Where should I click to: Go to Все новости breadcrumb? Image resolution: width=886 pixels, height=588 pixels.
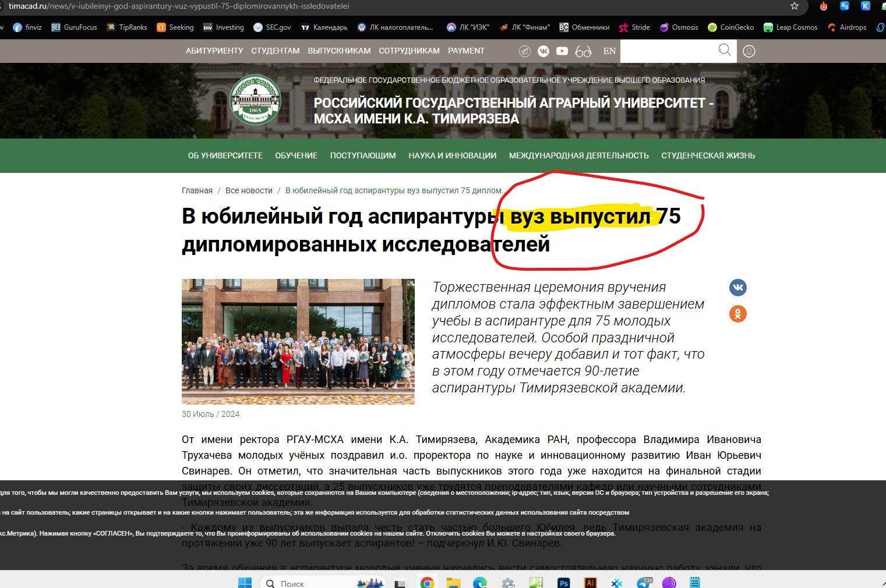click(x=249, y=190)
